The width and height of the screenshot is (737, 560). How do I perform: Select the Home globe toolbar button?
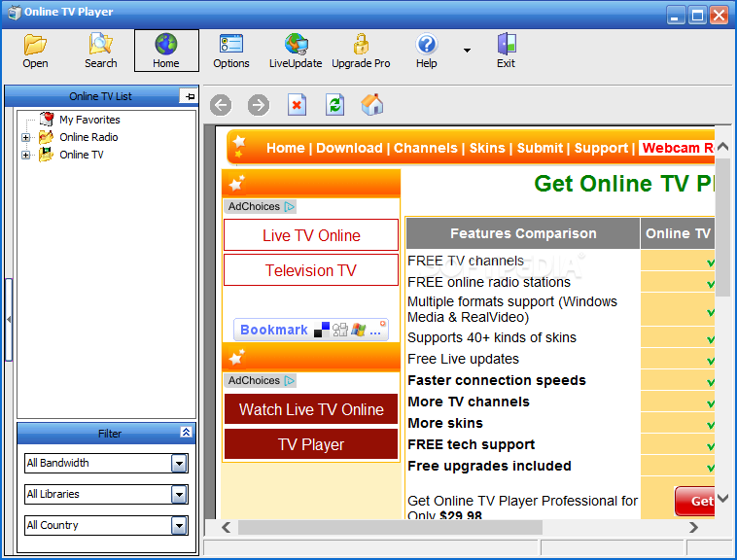166,51
